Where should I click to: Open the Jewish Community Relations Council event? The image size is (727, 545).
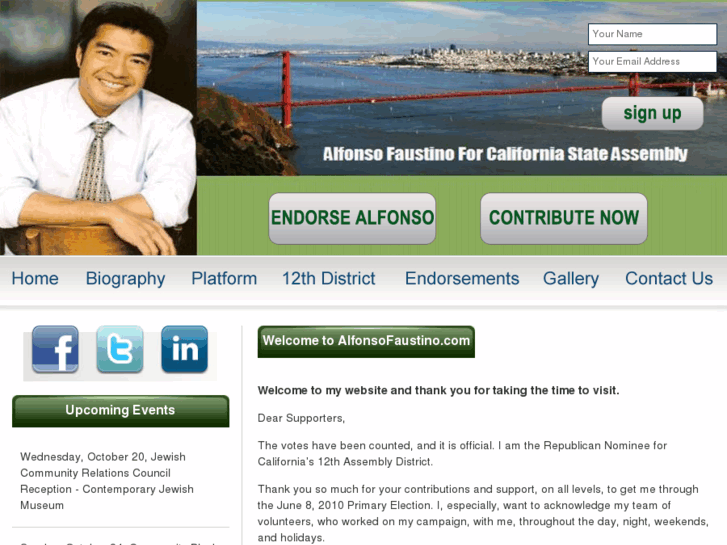[x=107, y=481]
